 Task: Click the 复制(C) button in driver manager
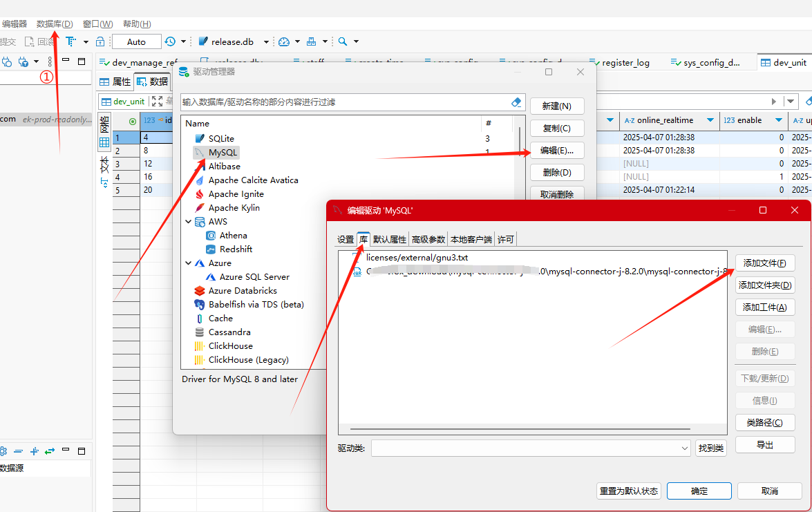click(557, 129)
